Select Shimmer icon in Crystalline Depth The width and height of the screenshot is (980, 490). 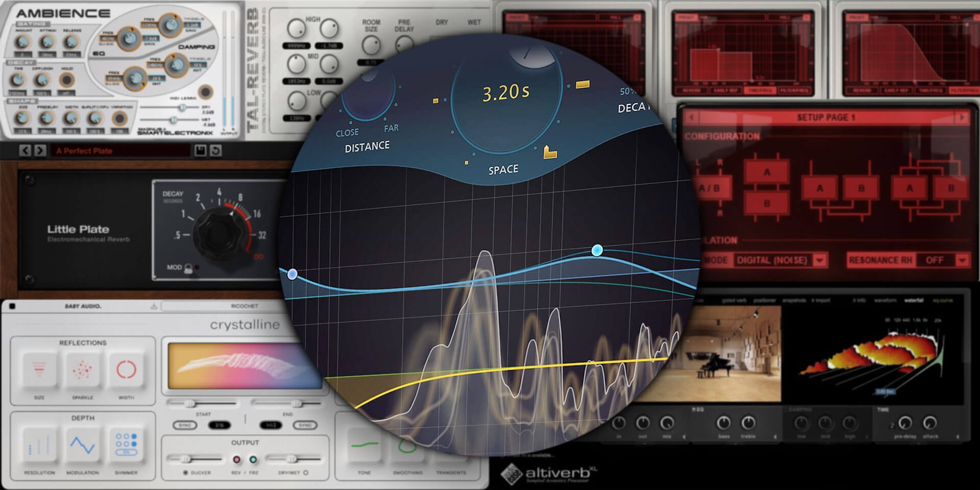[x=126, y=445]
